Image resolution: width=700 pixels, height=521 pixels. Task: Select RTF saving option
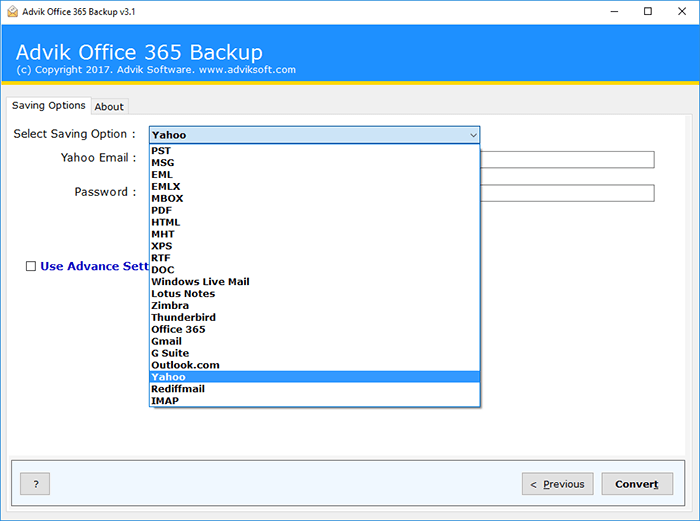click(315, 258)
